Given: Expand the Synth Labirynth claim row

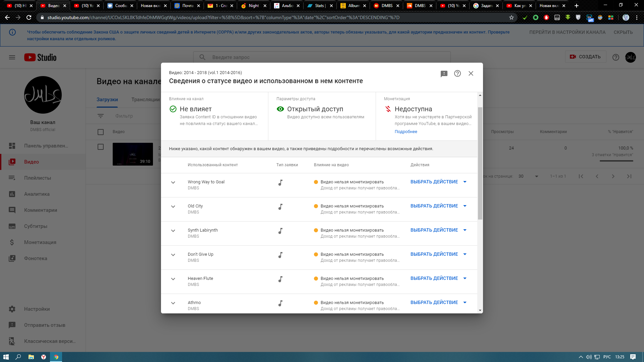Looking at the screenshot, I should pyautogui.click(x=173, y=231).
